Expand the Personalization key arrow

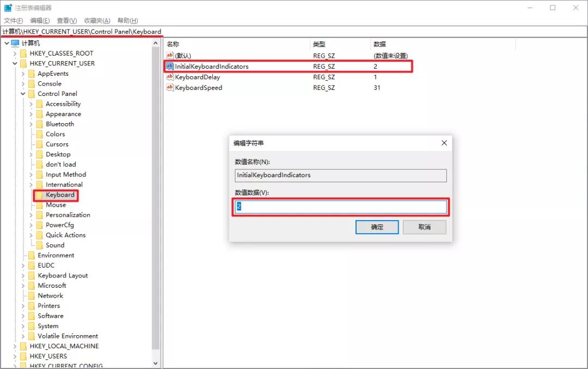click(x=31, y=215)
